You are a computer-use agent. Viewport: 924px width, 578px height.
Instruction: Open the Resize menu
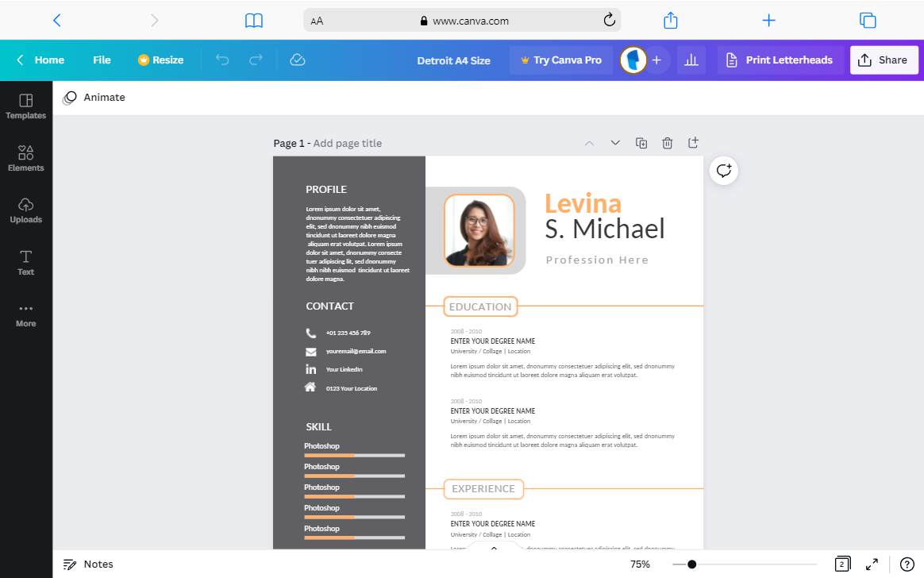[161, 60]
